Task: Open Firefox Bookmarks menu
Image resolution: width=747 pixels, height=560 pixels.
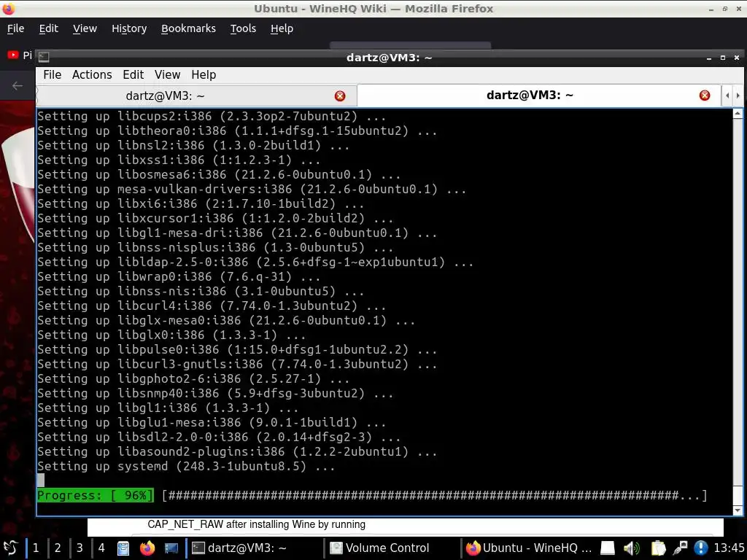Action: pos(189,28)
